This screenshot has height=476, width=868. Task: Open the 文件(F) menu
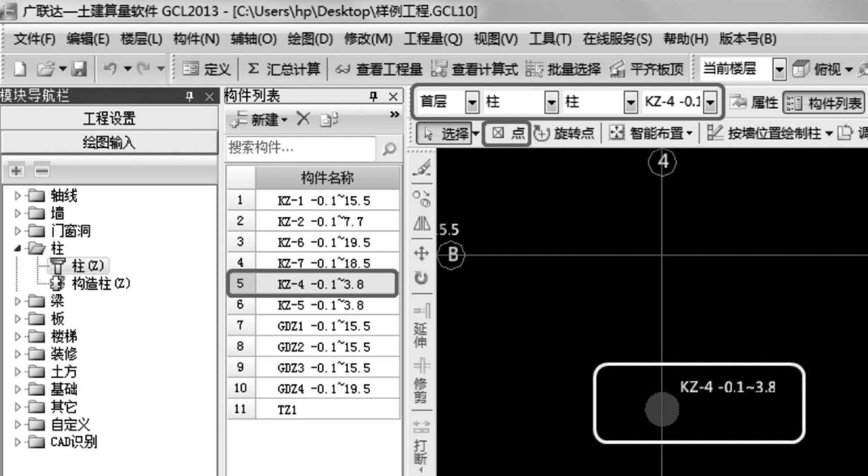tap(34, 39)
